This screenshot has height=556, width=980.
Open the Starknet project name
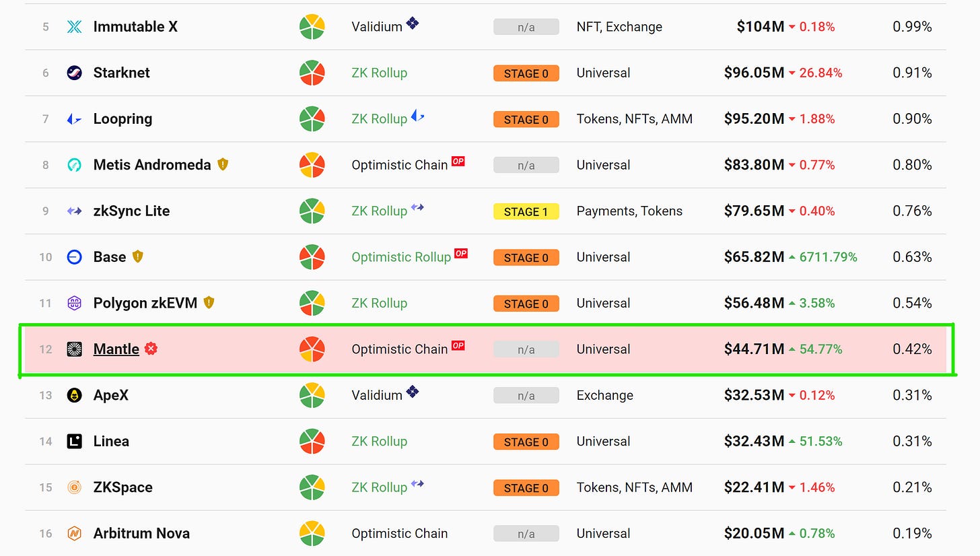point(122,73)
